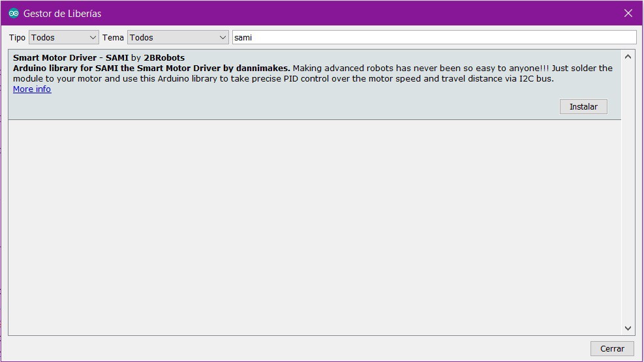Open the Tema dropdown
Image resolution: width=644 pixels, height=362 pixels.
tap(178, 37)
